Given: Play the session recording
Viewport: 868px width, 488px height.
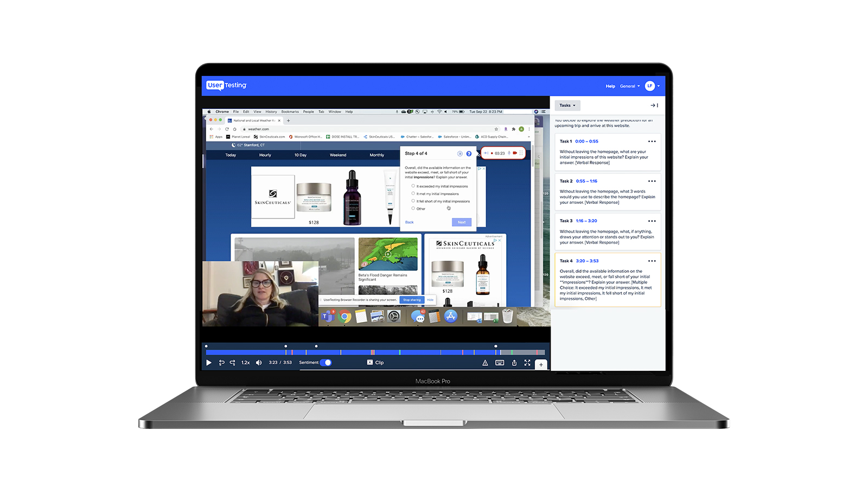Looking at the screenshot, I should [x=209, y=363].
